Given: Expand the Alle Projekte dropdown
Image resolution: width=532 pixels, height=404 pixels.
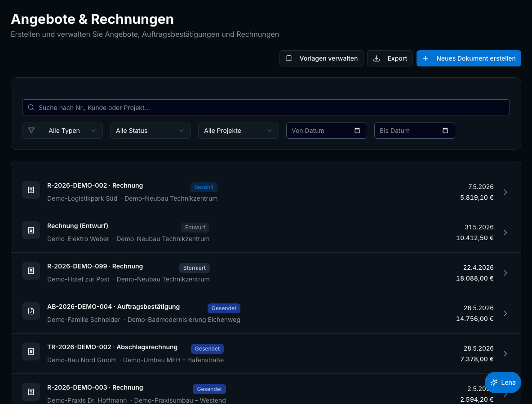Looking at the screenshot, I should coord(239,131).
